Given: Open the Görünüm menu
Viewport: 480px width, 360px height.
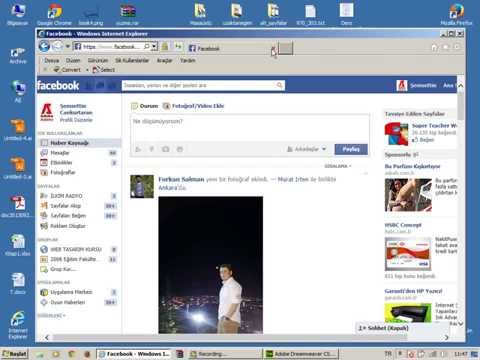Looking at the screenshot, I should pos(98,60).
